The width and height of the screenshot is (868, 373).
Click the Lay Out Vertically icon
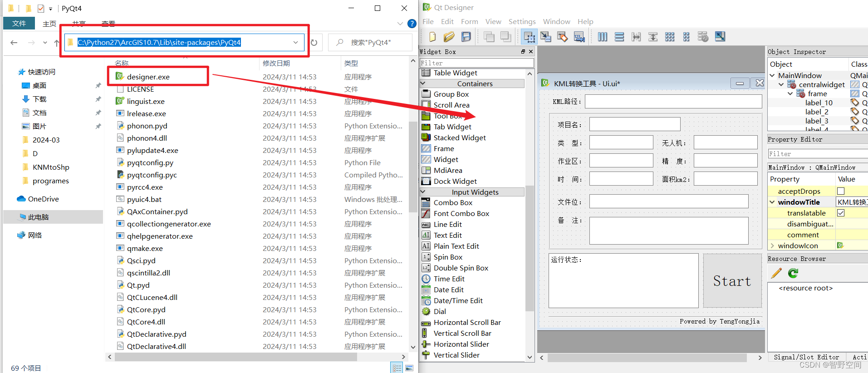pos(619,37)
